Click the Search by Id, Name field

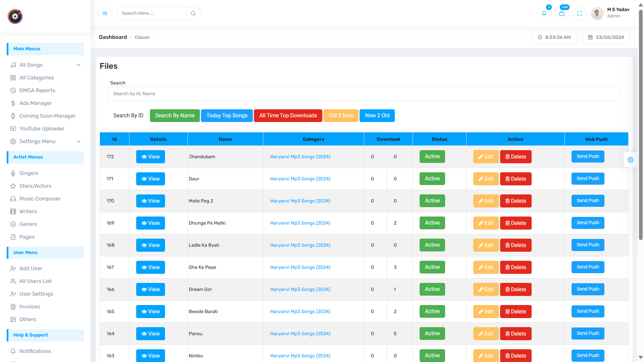(364, 94)
